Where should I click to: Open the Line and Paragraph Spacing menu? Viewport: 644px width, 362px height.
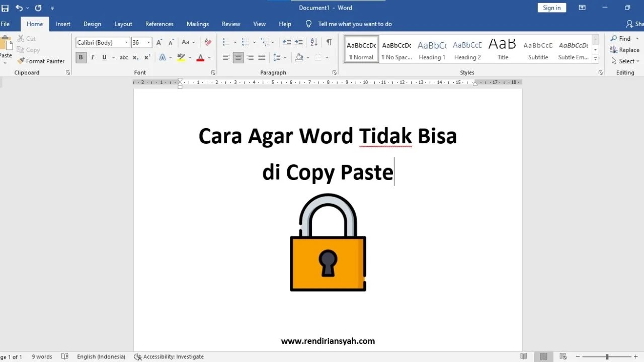tap(279, 57)
